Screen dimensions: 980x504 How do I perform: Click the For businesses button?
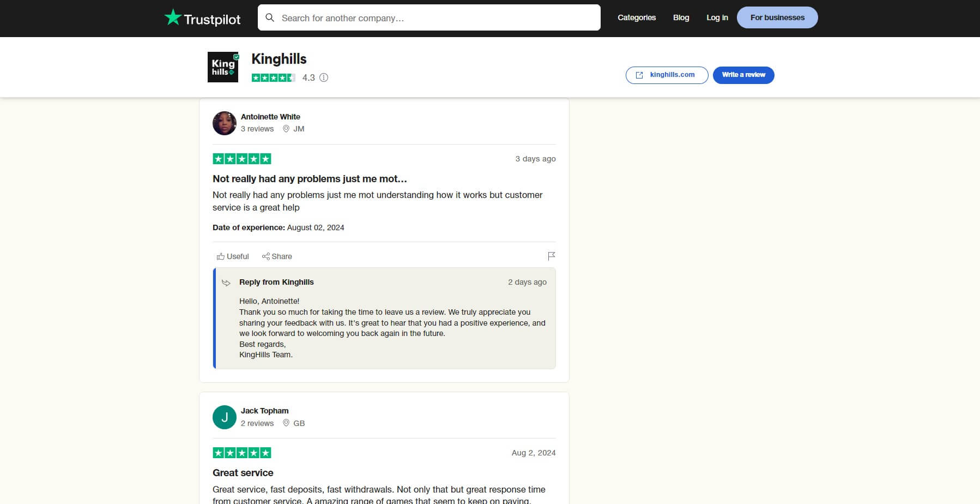(x=777, y=17)
